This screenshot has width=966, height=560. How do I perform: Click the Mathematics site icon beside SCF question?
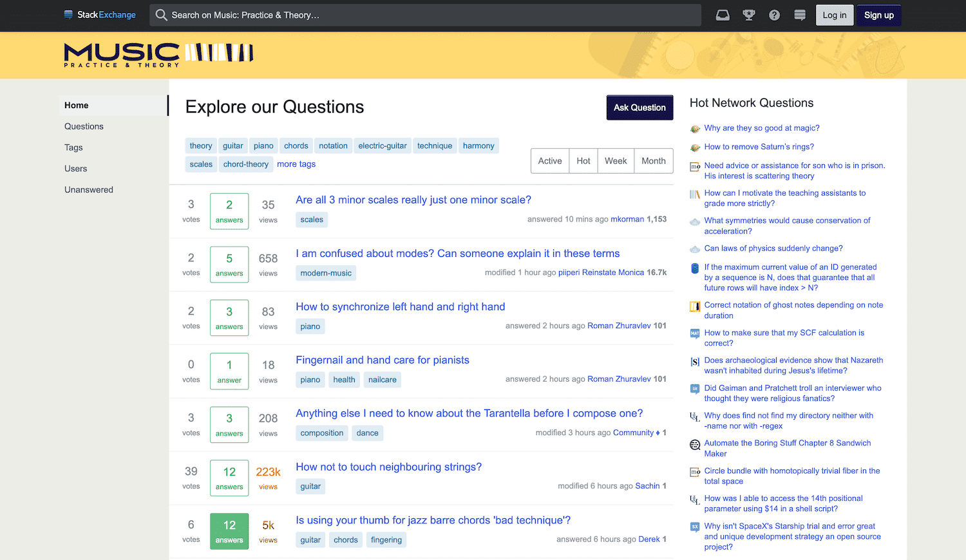(x=694, y=334)
